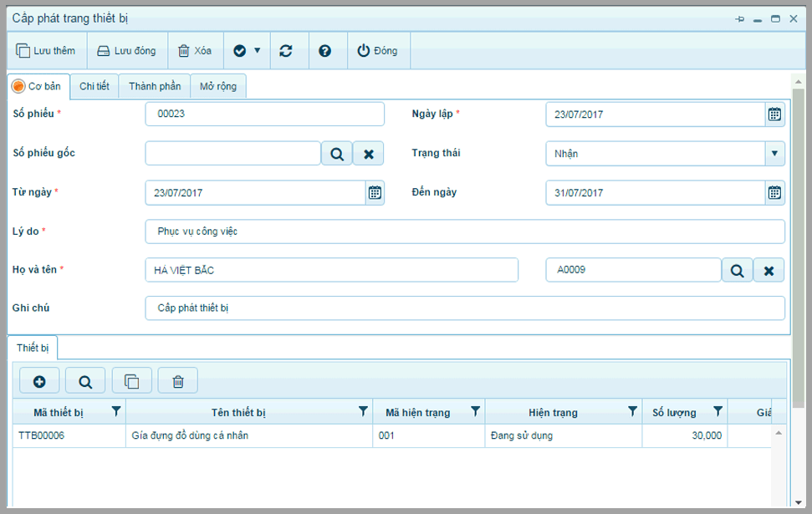Open the Mở rộng tab
This screenshot has width=812, height=514.
click(x=218, y=86)
